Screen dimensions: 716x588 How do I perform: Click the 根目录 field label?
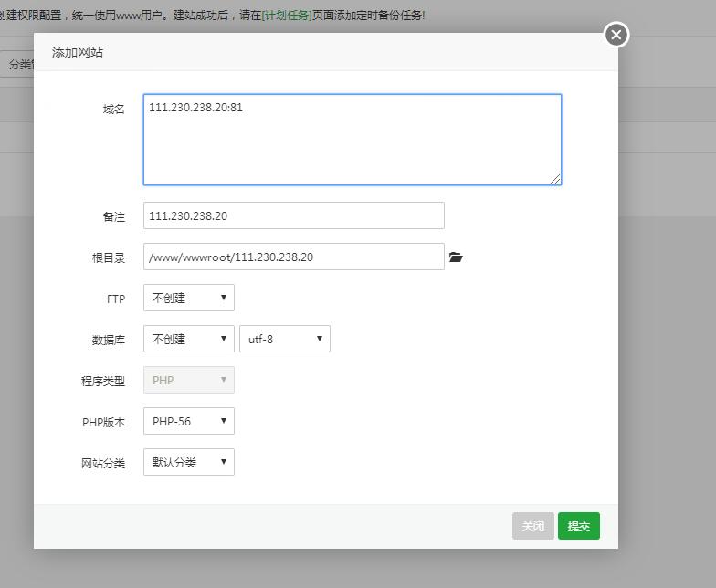[109, 258]
